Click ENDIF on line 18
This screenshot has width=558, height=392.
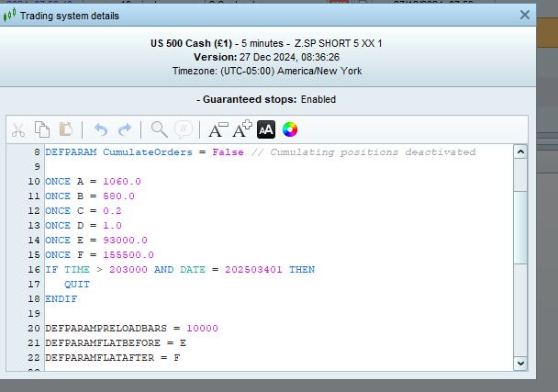click(61, 299)
